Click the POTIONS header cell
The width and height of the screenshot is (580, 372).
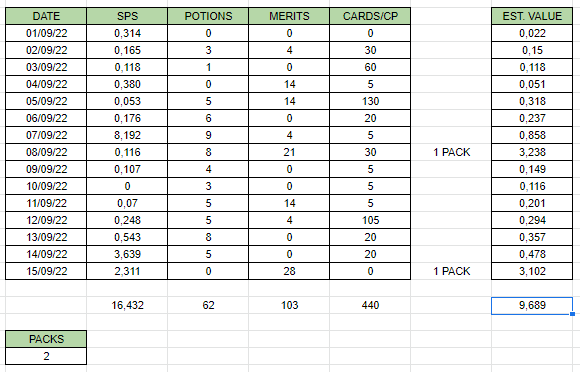point(208,16)
